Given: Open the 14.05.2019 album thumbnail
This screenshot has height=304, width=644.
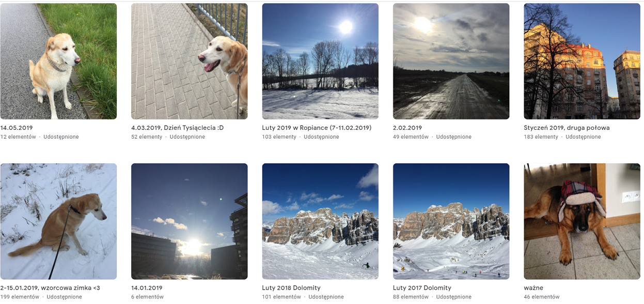Looking at the screenshot, I should 58,61.
